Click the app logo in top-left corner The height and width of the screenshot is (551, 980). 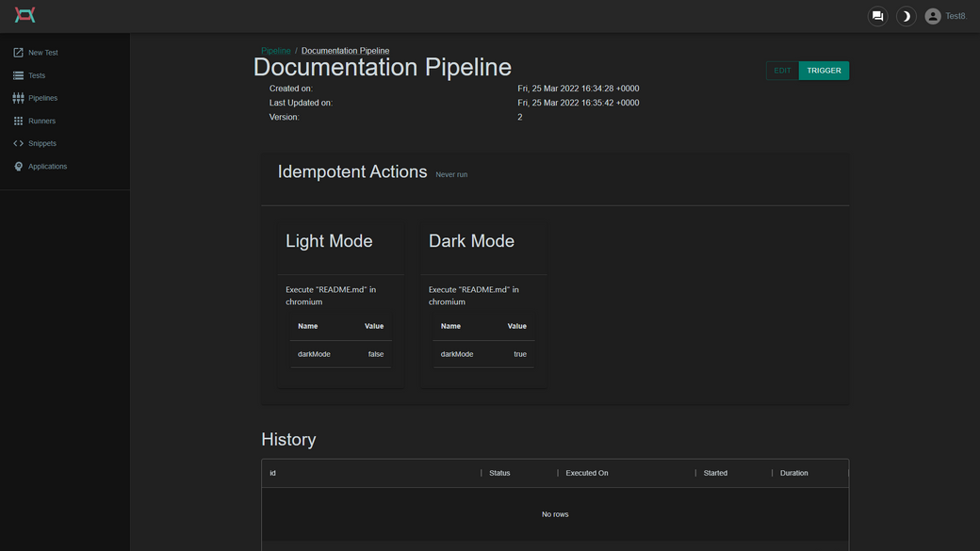click(25, 15)
